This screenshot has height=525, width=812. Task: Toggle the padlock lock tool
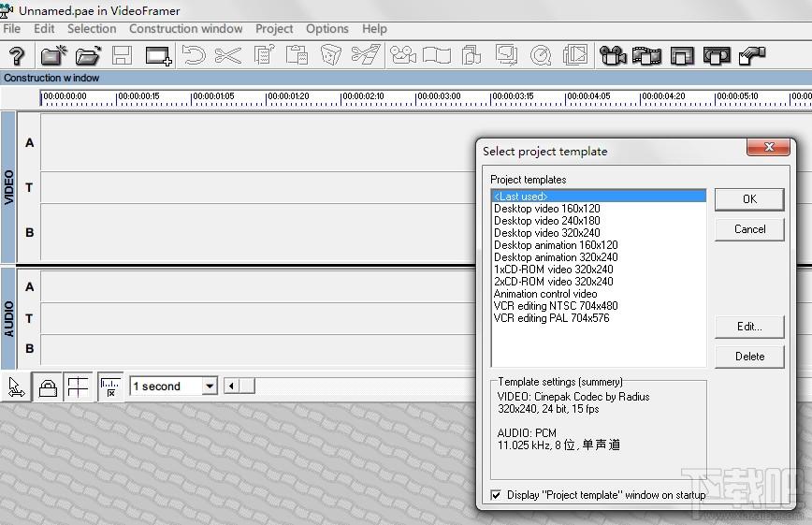tap(48, 387)
